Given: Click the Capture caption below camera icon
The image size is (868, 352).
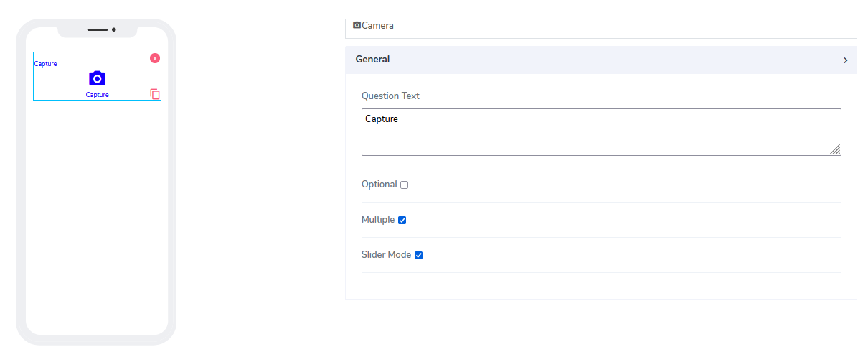Looking at the screenshot, I should [x=98, y=95].
